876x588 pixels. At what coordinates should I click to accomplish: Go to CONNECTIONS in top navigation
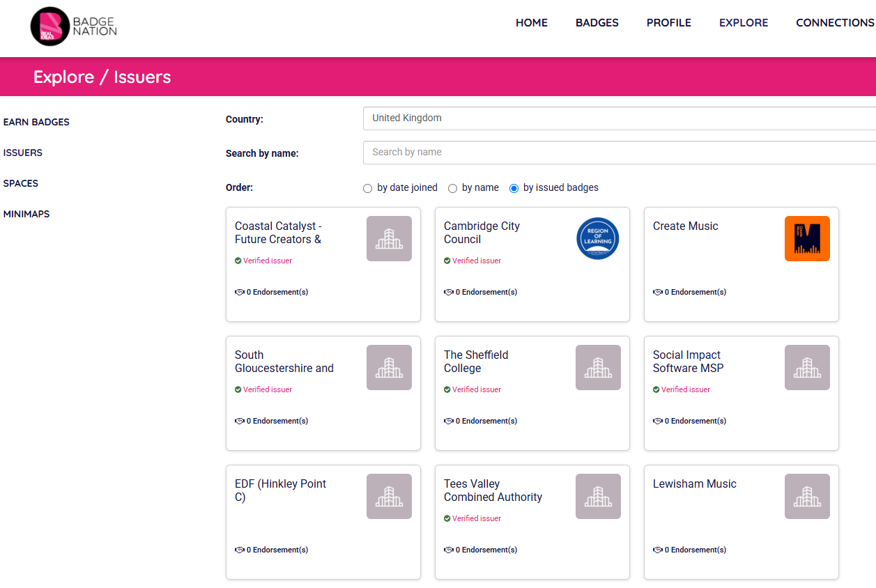click(835, 23)
